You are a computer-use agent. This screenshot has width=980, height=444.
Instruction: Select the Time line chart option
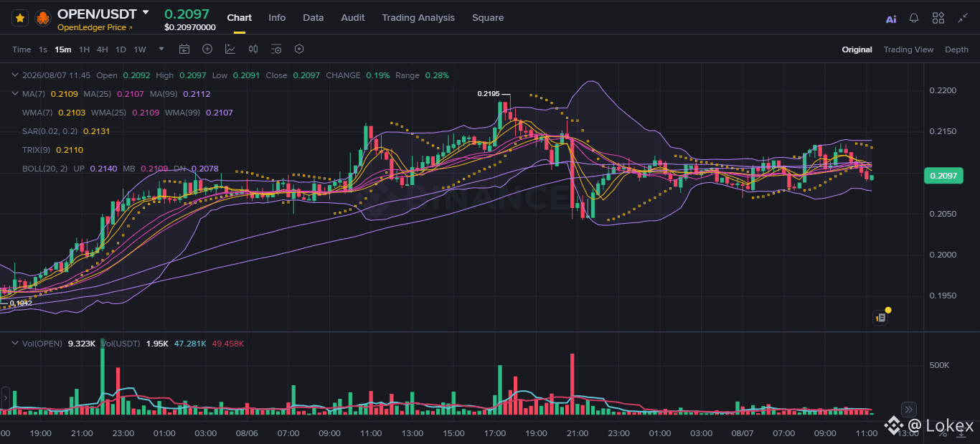(22, 49)
